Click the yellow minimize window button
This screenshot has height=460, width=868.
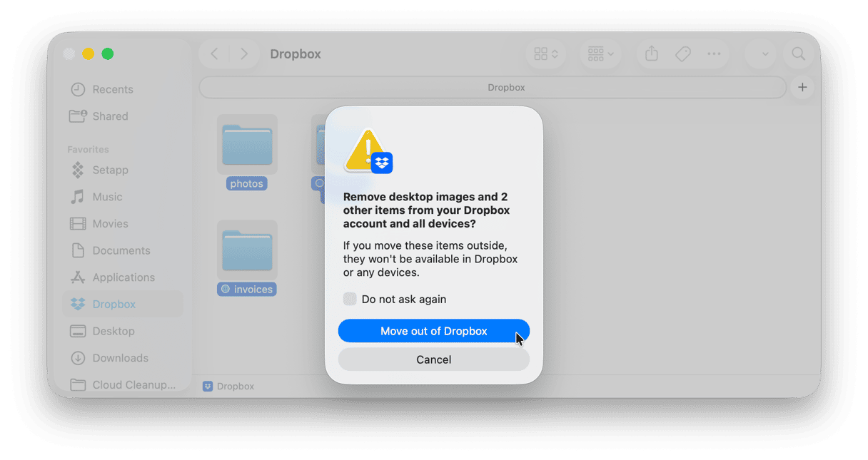coord(89,54)
